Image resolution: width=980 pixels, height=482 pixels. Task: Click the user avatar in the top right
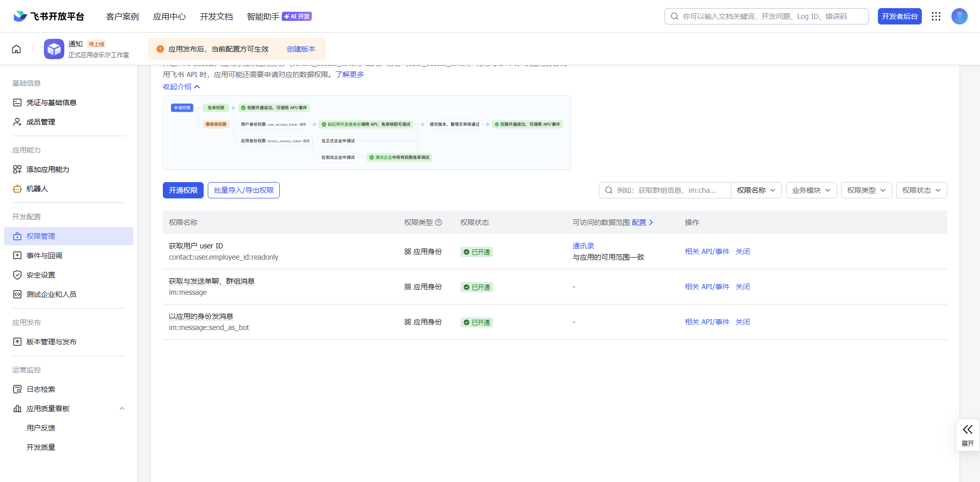tap(959, 16)
